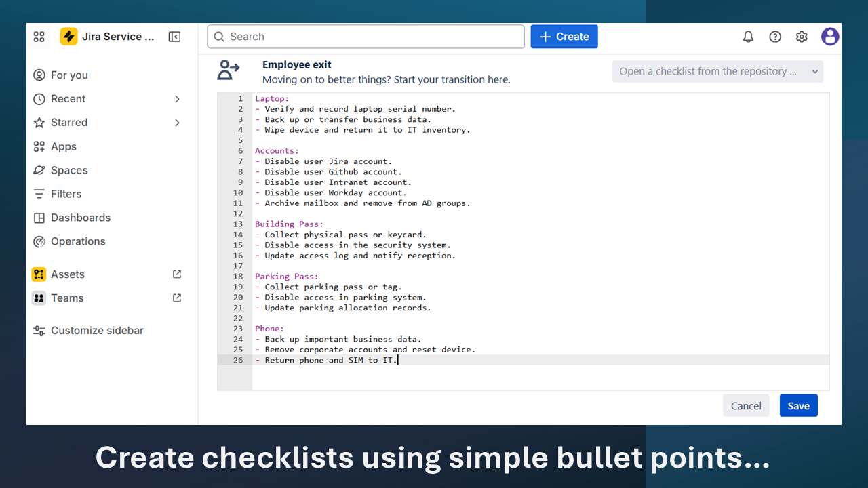Image resolution: width=868 pixels, height=488 pixels.
Task: Open Assets in a new window
Action: coord(176,274)
